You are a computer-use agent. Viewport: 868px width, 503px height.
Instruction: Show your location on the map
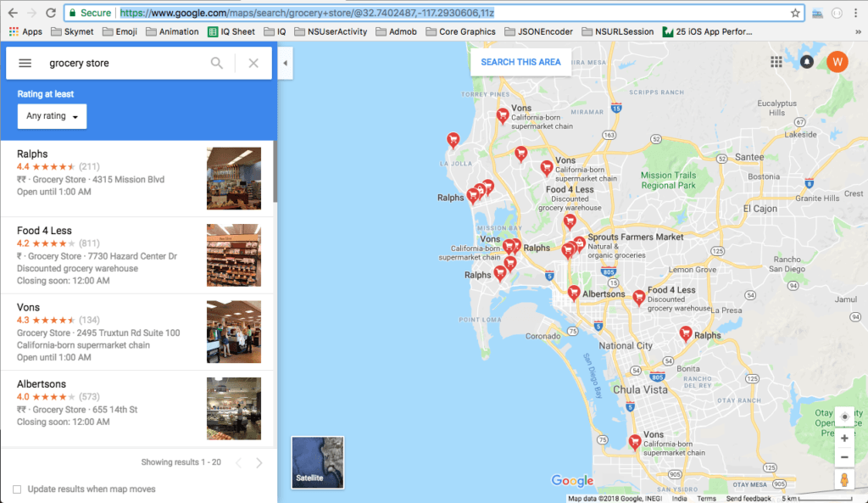click(x=844, y=416)
